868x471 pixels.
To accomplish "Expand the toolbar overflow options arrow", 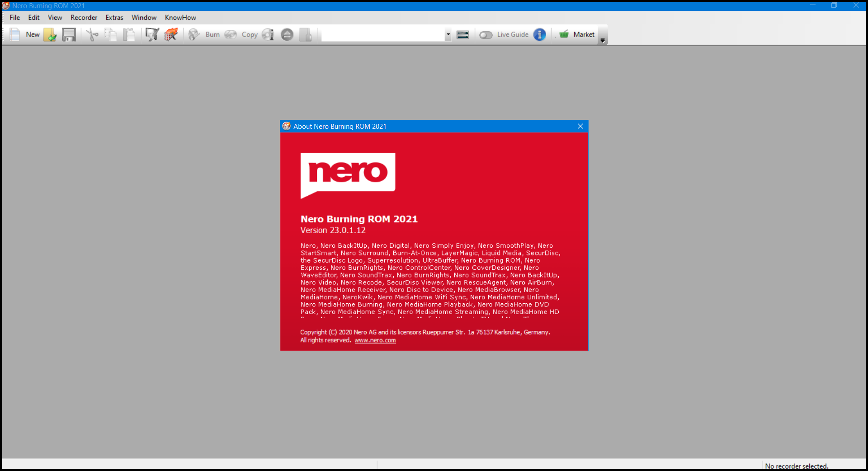I will (603, 40).
